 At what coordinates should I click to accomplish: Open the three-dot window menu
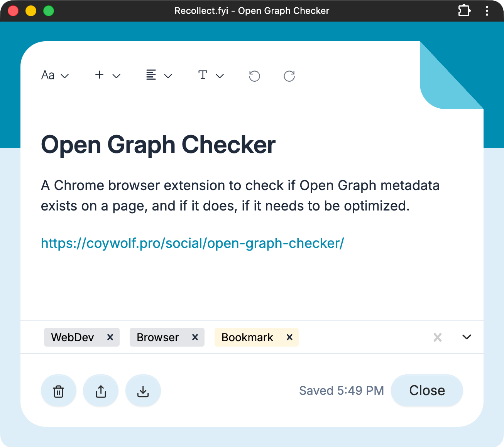487,11
